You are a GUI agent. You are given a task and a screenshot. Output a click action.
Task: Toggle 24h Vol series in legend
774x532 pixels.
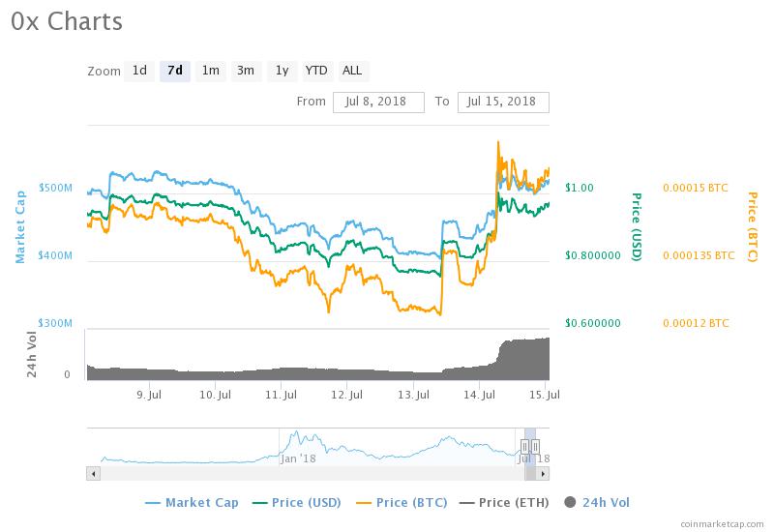[597, 502]
